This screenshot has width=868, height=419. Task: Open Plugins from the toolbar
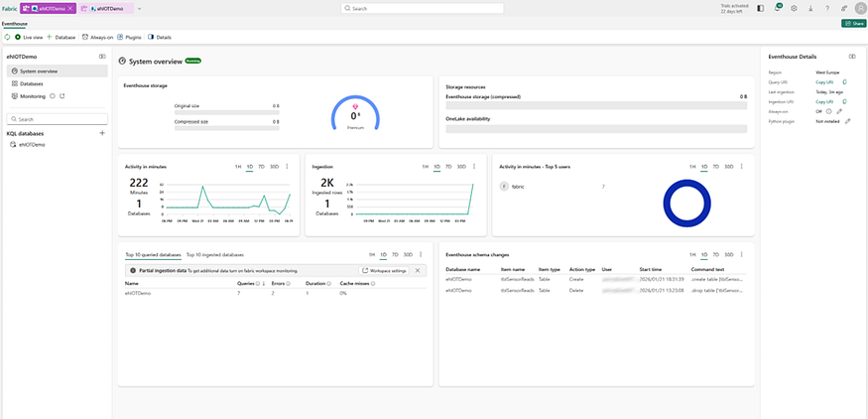coord(130,37)
